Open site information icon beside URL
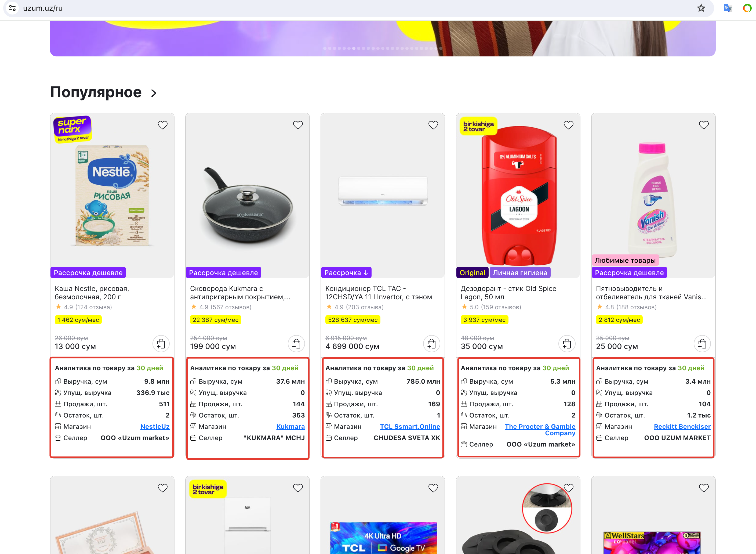756x554 pixels. (x=12, y=8)
